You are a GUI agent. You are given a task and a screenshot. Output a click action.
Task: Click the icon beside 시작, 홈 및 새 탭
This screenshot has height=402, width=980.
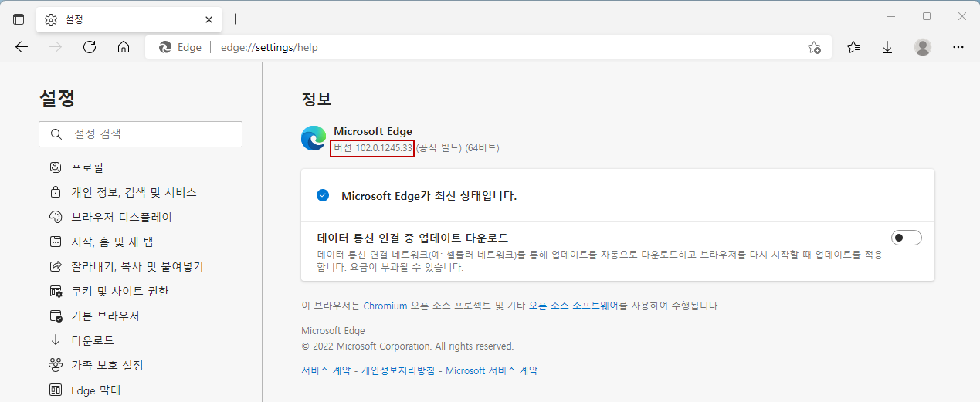coord(56,242)
